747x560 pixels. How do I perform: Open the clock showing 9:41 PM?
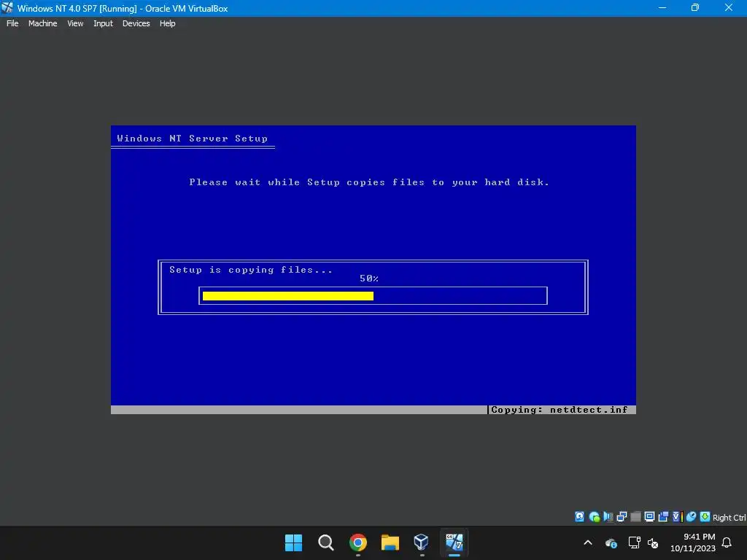(693, 542)
